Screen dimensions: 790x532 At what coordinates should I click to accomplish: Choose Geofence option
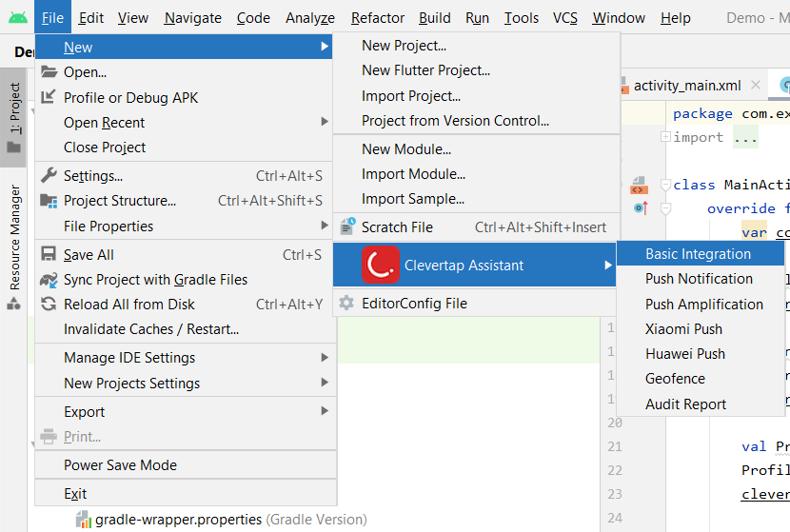pos(701,379)
